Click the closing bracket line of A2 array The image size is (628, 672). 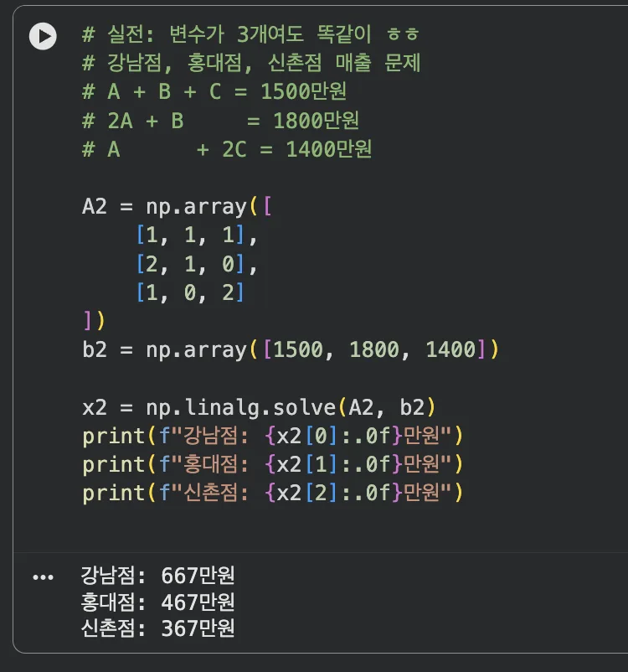pyautogui.click(x=94, y=321)
